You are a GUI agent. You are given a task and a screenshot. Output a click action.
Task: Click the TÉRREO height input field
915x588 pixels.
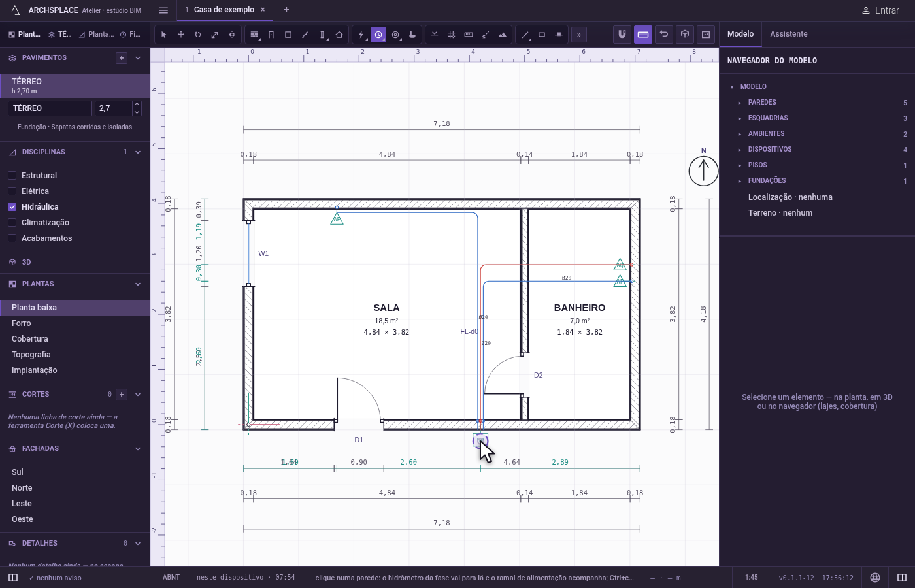click(114, 108)
